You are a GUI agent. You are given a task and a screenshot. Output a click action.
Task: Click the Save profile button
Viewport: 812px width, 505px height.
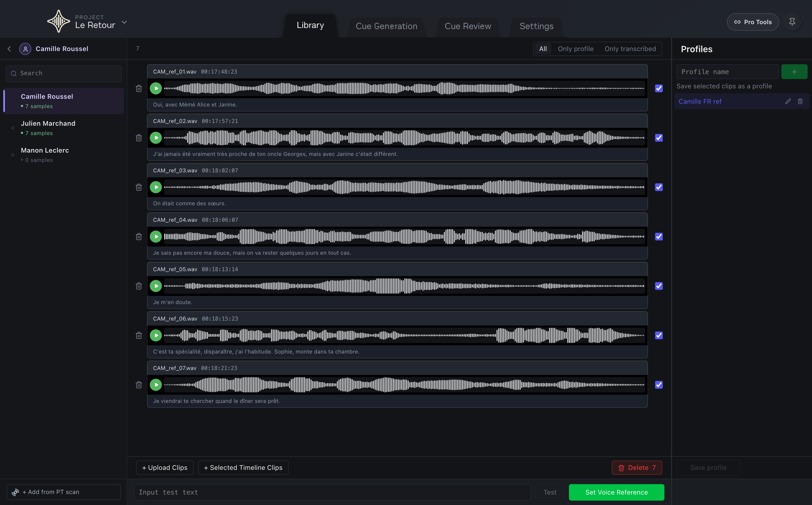pyautogui.click(x=708, y=468)
